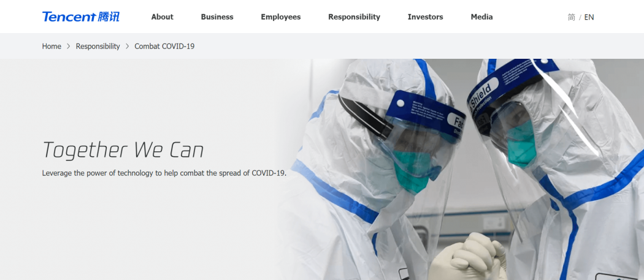Click the COVID-19 technology subtitle text
Screen dimensions: 644x280
tap(164, 173)
